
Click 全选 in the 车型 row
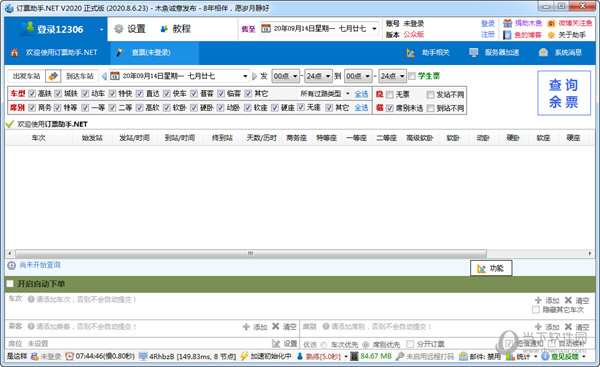(361, 94)
